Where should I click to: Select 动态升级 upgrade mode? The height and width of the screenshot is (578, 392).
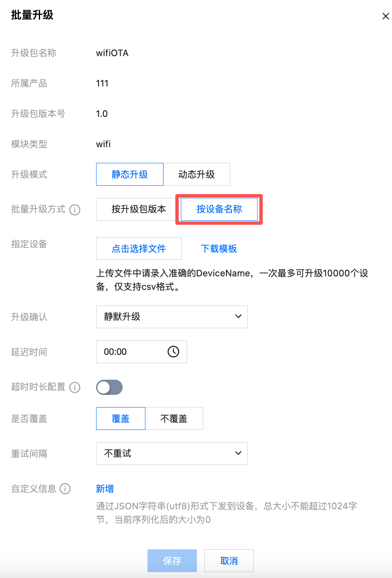click(x=196, y=174)
